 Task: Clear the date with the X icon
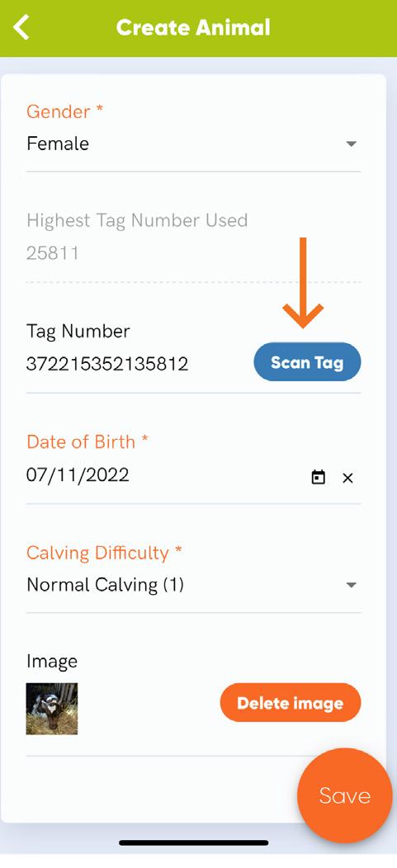pos(347,478)
